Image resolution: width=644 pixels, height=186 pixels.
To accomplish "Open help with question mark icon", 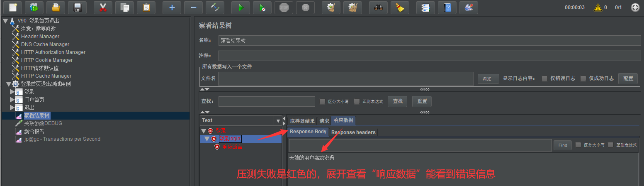I will click(x=447, y=7).
